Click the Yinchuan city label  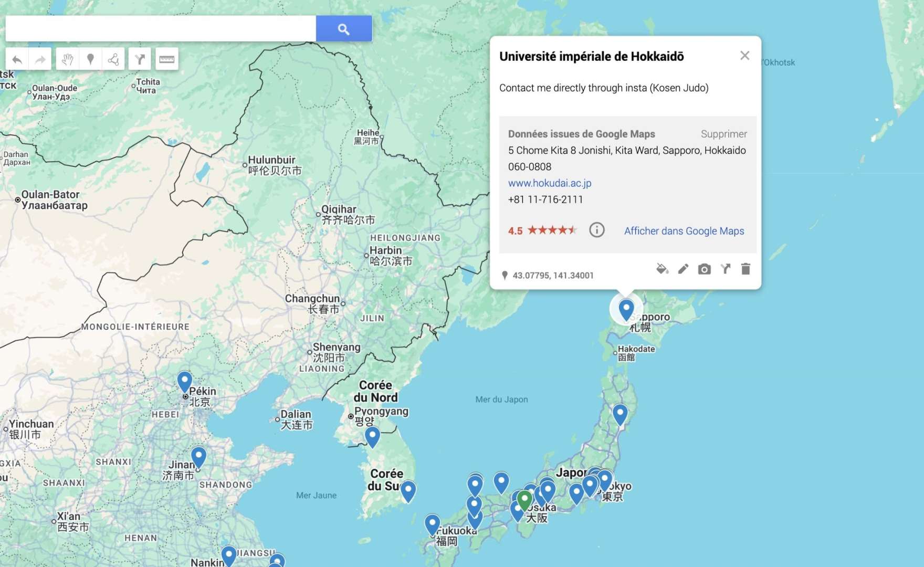pyautogui.click(x=31, y=429)
